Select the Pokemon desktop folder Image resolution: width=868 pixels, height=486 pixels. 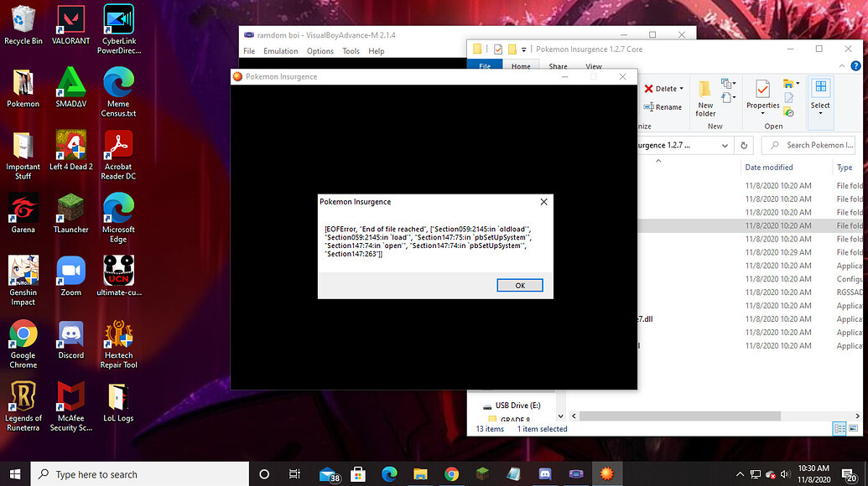23,89
